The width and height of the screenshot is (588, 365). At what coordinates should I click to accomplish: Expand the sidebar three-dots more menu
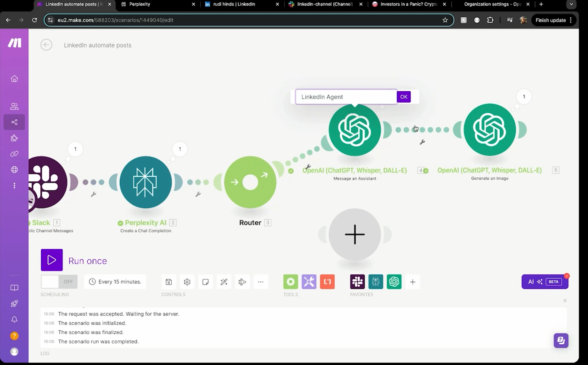pyautogui.click(x=15, y=185)
